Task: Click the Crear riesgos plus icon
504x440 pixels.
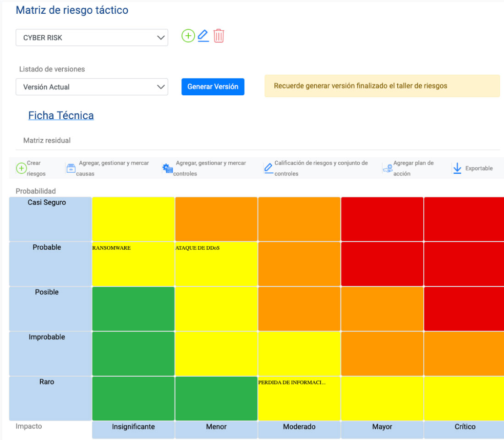Action: (x=21, y=168)
